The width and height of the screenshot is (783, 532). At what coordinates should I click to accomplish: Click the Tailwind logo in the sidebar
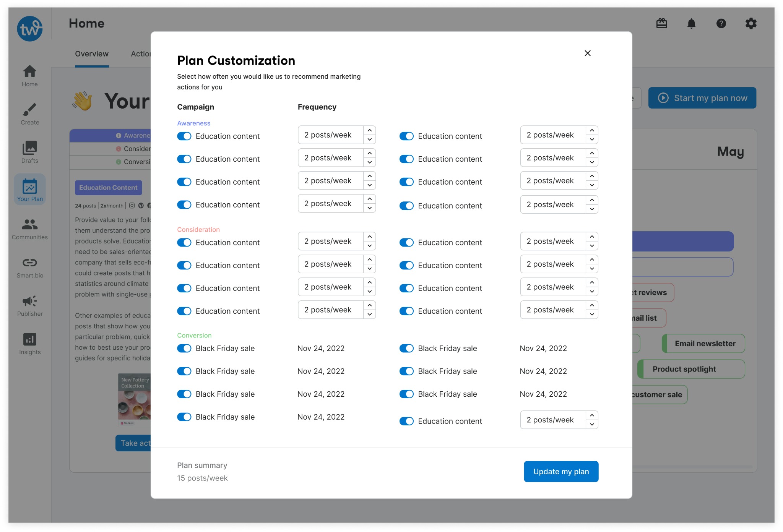(29, 29)
